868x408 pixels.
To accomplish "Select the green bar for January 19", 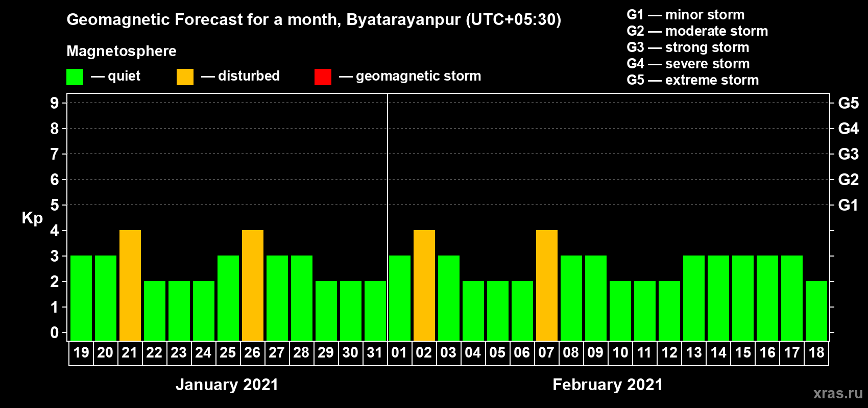I will [81, 298].
